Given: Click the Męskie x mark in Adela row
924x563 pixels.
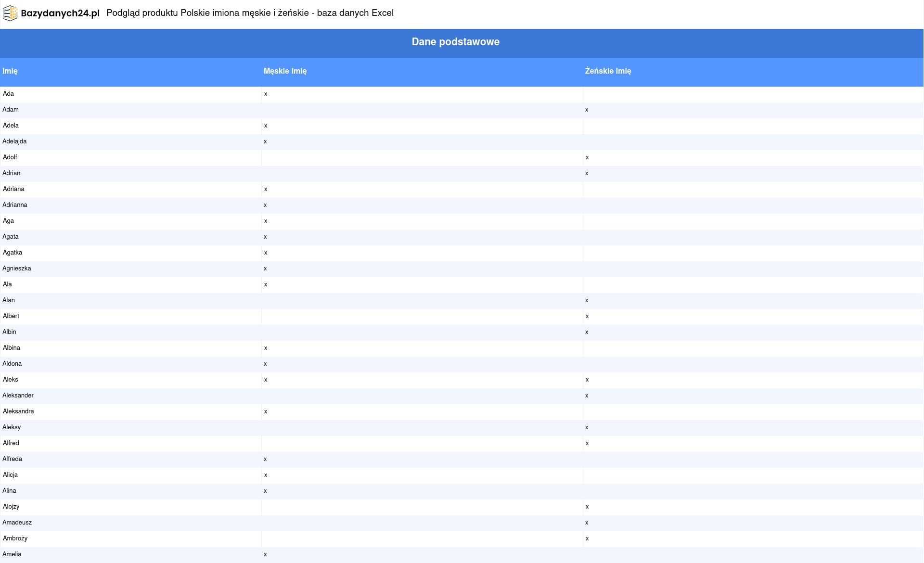Looking at the screenshot, I should [266, 126].
